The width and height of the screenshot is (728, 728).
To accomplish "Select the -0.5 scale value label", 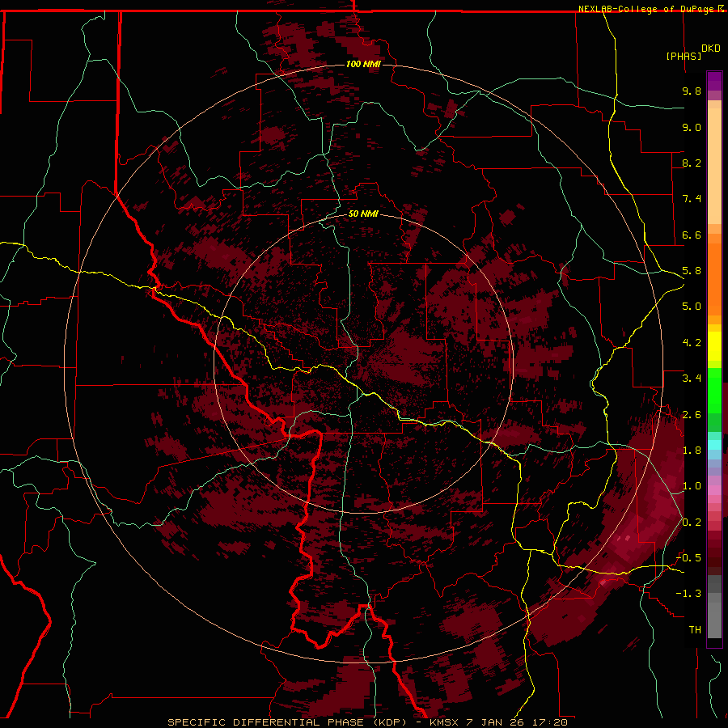I will 689,558.
